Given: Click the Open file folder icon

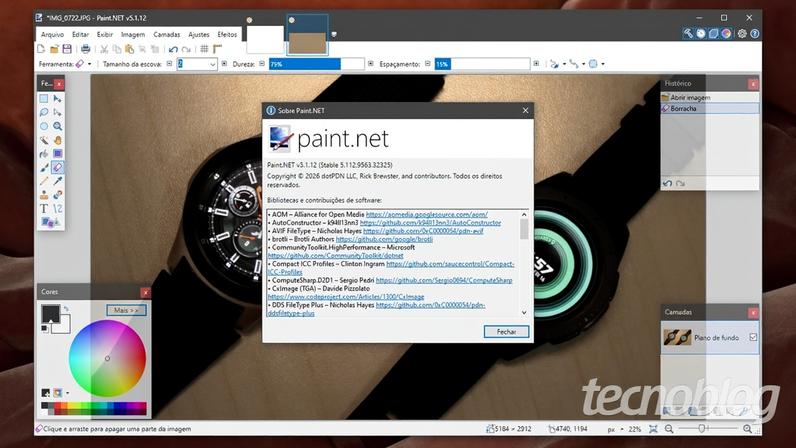Looking at the screenshot, I should (54, 49).
